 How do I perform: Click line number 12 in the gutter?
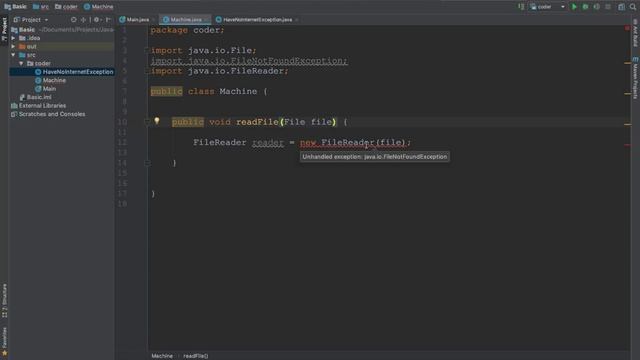click(122, 142)
